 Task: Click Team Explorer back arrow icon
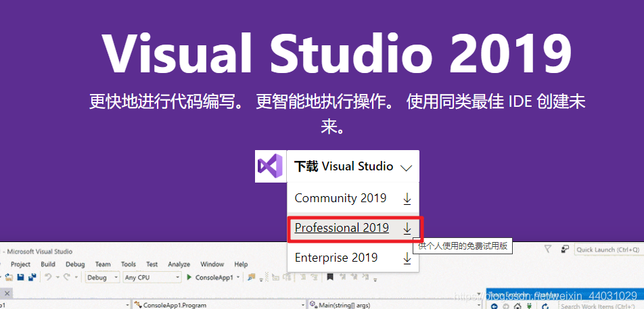click(494, 306)
